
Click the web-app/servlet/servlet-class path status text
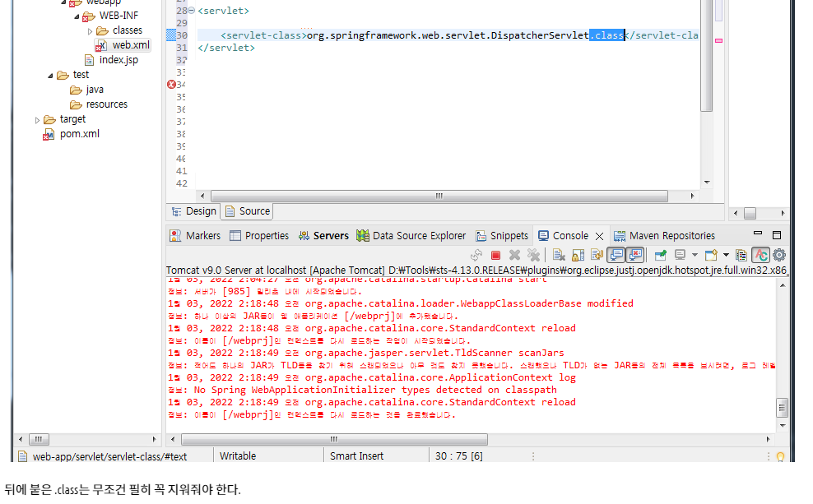click(110, 456)
